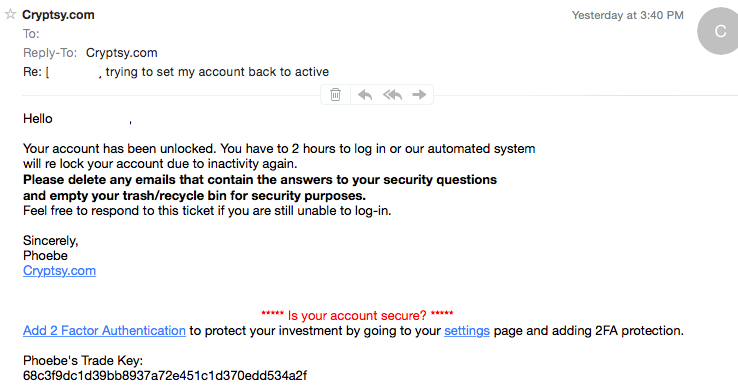Click the sender avatar circle with C
Image resolution: width=738 pixels, height=390 pixels.
(x=719, y=31)
